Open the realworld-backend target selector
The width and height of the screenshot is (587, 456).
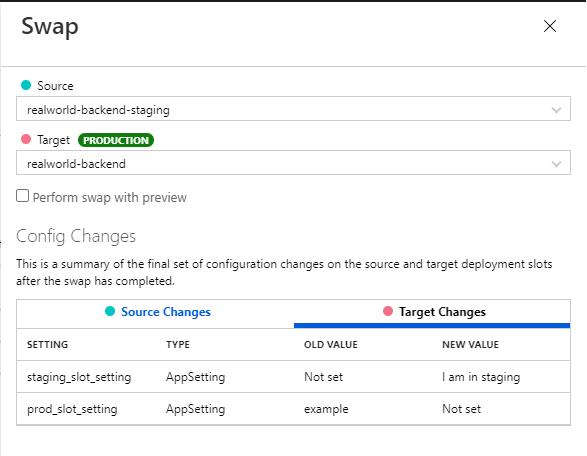click(293, 163)
